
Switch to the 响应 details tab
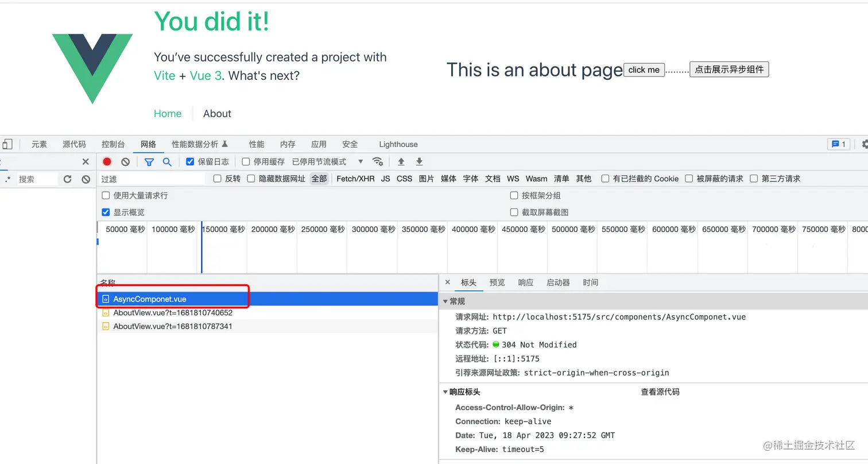526,283
